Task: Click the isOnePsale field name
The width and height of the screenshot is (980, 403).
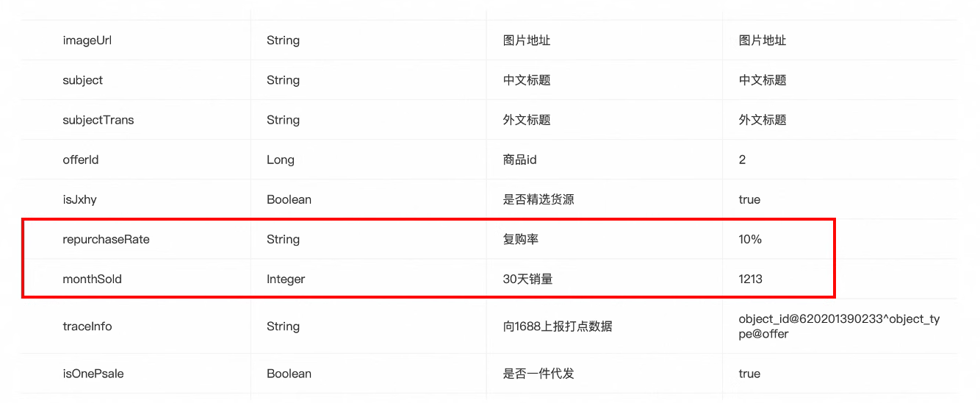Action: [93, 374]
